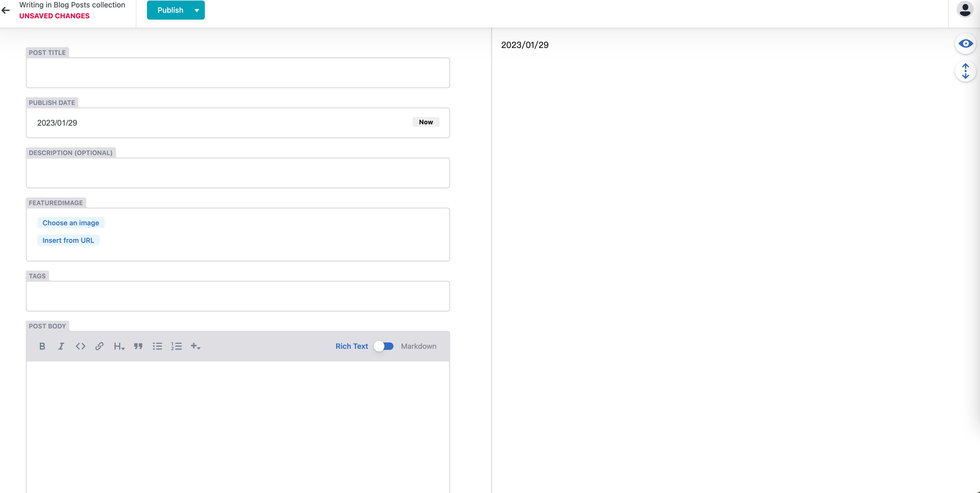
Task: Expand the headings dropdown in toolbar
Action: point(119,346)
